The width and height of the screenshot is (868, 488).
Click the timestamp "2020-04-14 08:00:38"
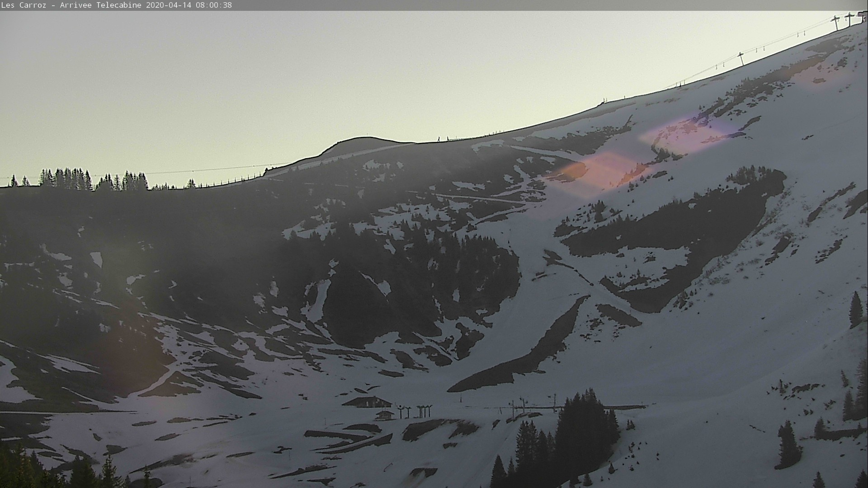point(189,5)
